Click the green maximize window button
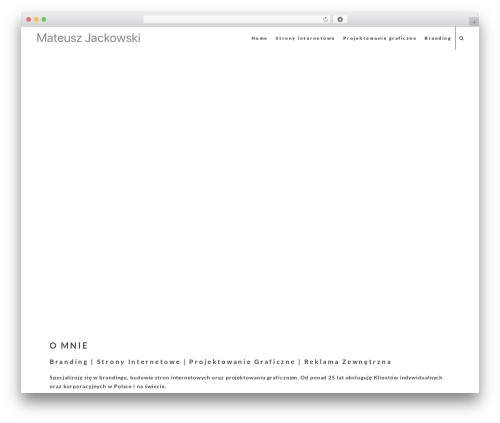 coord(44,20)
